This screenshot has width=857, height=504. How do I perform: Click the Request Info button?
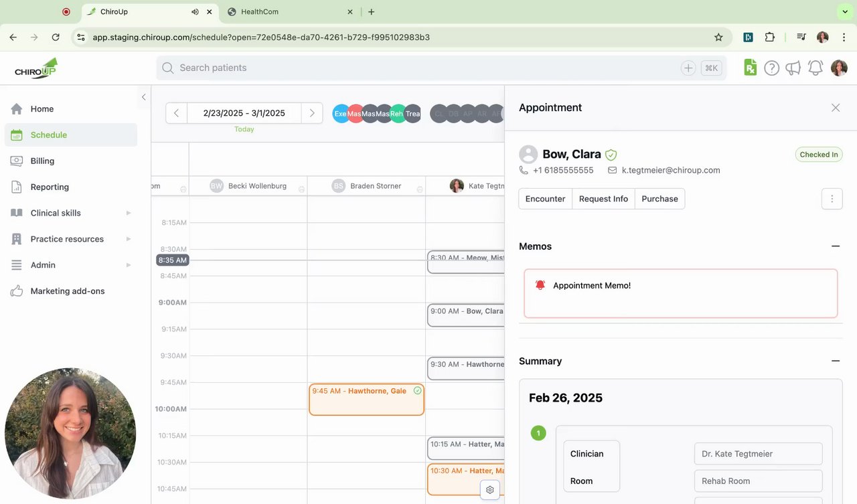coord(603,199)
